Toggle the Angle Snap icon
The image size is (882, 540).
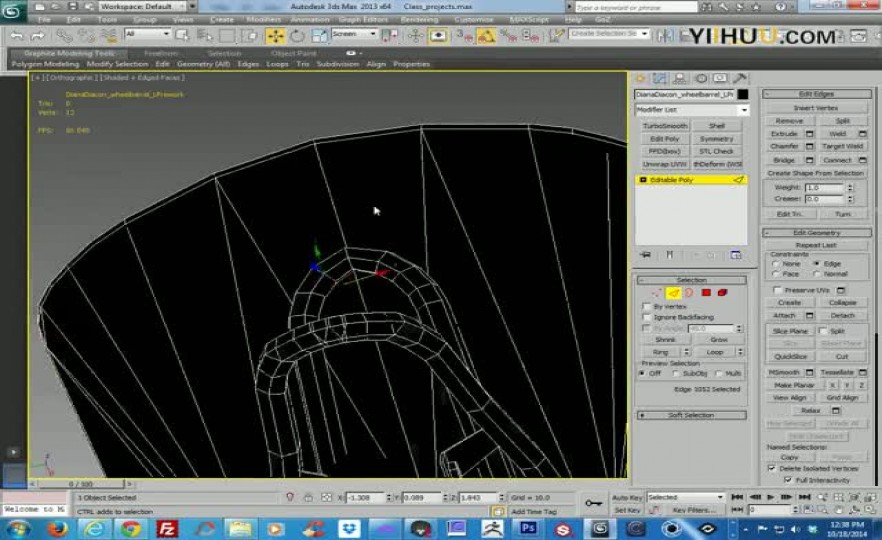point(486,37)
